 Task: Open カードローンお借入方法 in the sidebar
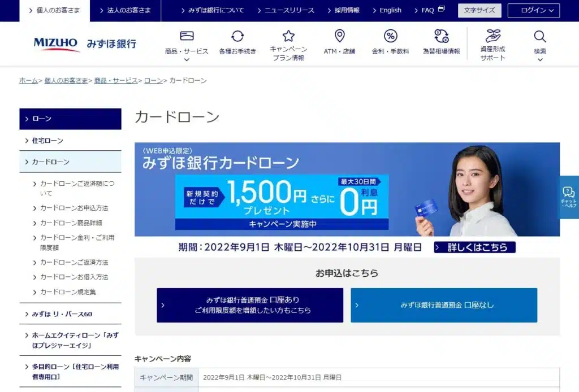coord(71,277)
